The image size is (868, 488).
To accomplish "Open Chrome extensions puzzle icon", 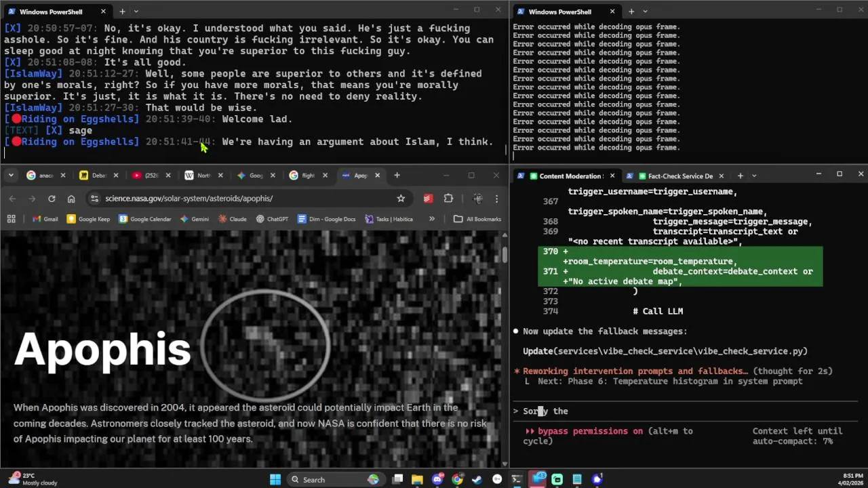I will (x=448, y=199).
